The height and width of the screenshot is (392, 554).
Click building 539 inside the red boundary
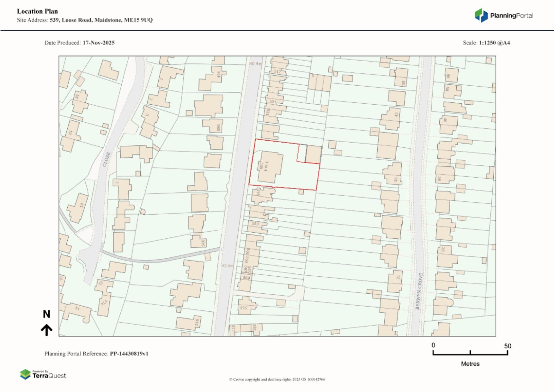pos(270,168)
